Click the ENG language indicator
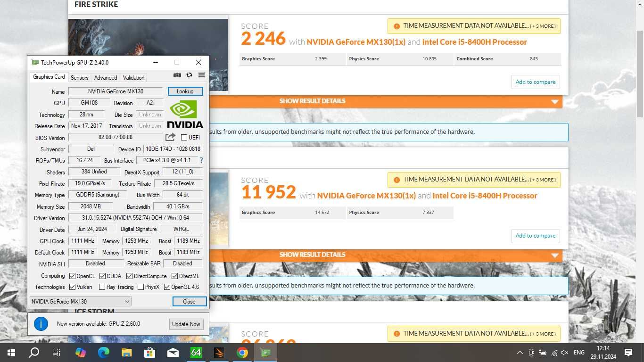 pos(579,352)
